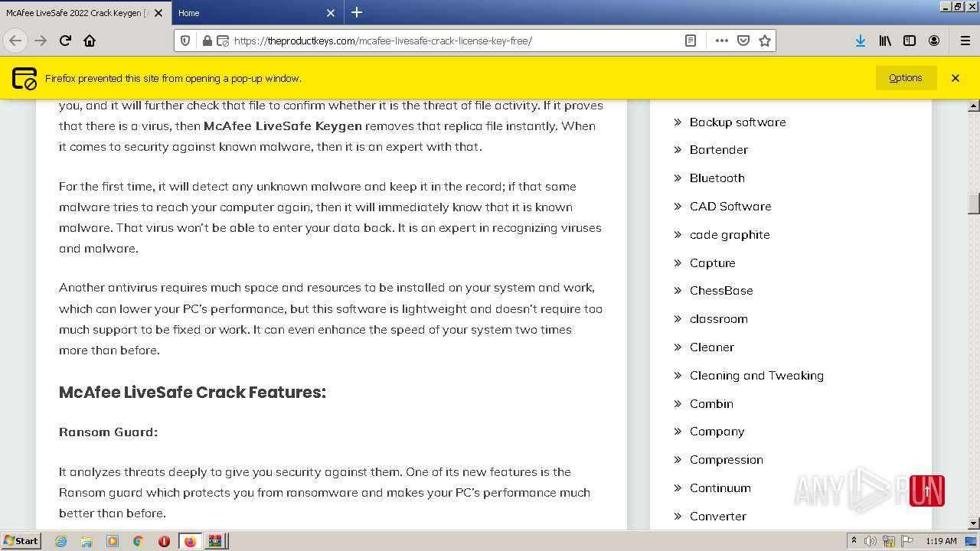Close the Home tab
The image size is (980, 551).
pos(331,13)
